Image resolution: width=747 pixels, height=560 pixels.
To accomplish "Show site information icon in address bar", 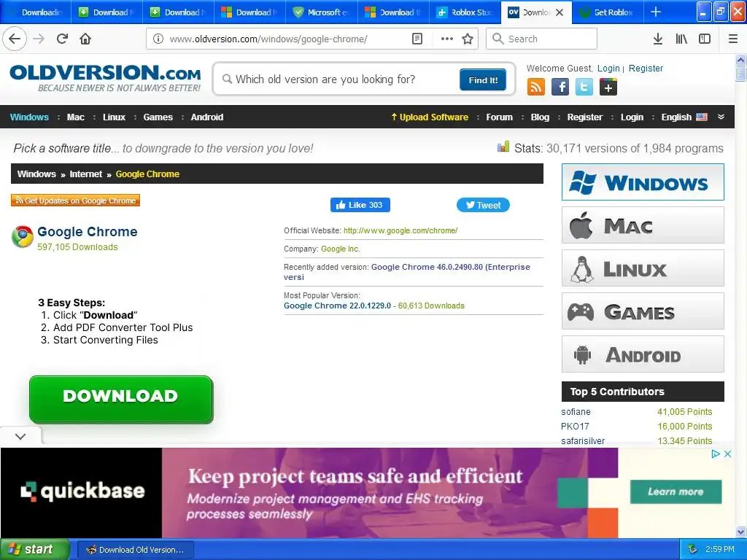I will (158, 39).
